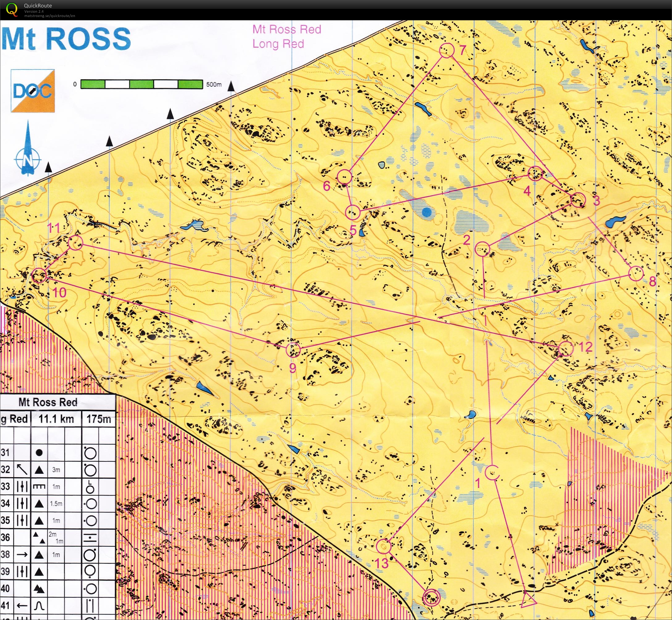
Task: Click the blue dot pond near control 5
Action: [x=427, y=212]
